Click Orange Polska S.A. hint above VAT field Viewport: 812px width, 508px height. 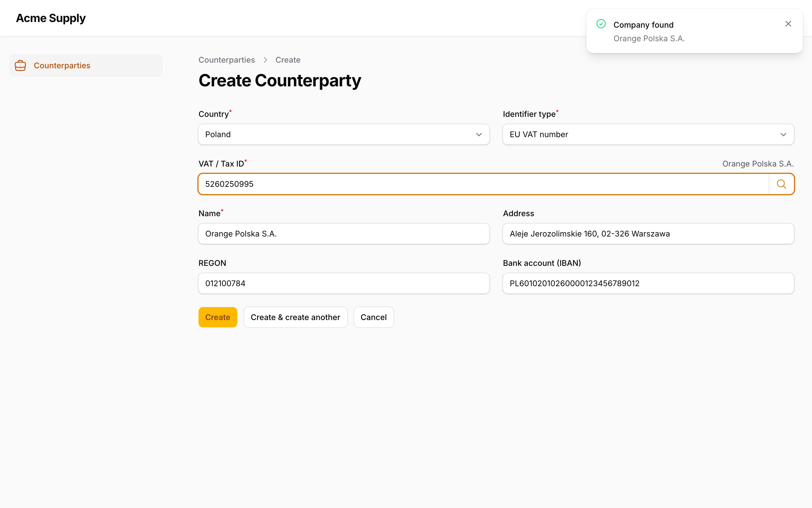[x=758, y=164]
